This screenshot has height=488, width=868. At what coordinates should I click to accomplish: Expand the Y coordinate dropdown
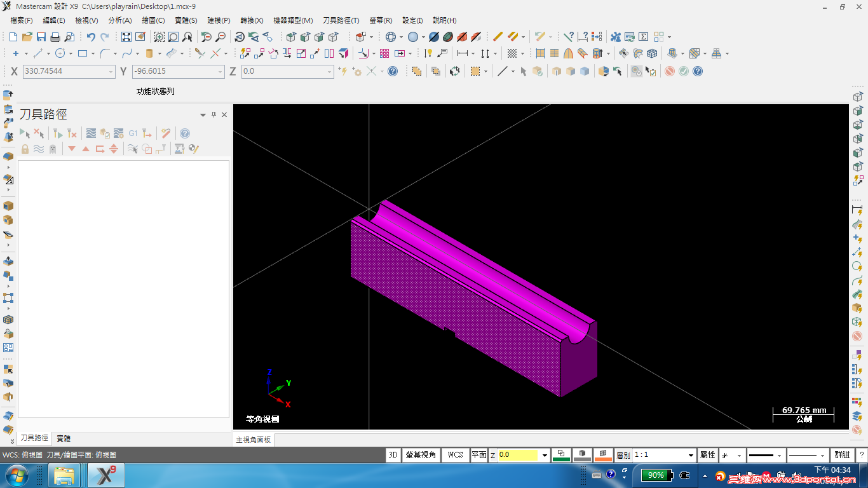220,72
